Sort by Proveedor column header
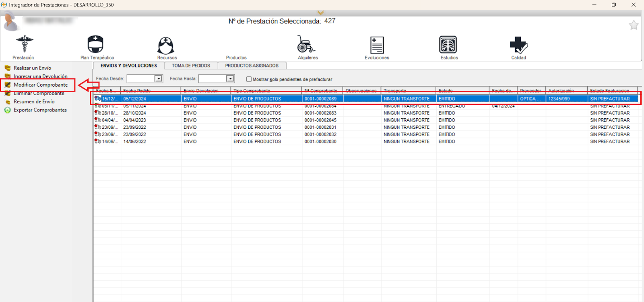Viewport: 644px width, 302px height. [x=532, y=90]
